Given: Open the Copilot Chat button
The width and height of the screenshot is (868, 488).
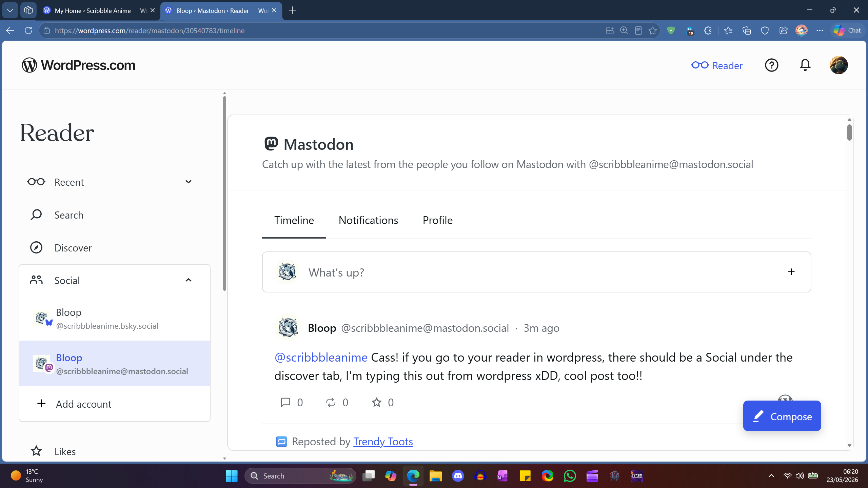Looking at the screenshot, I should point(847,30).
